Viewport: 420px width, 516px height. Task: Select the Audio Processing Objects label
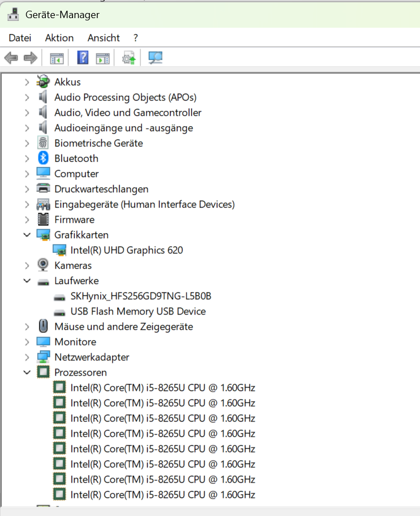[x=125, y=97]
